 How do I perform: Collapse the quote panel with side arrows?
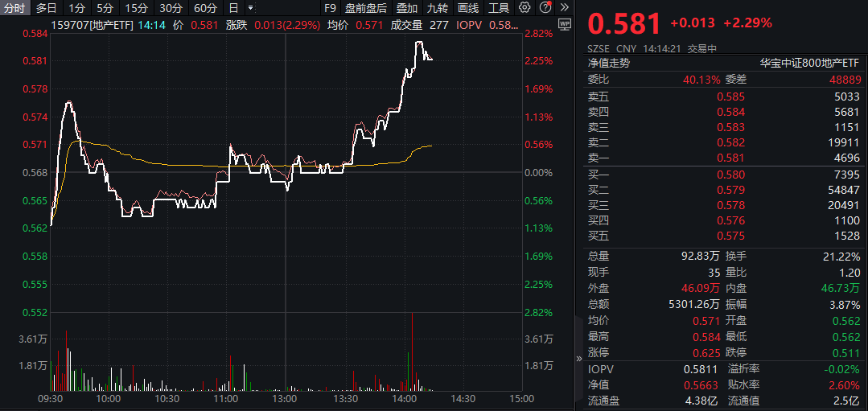(x=579, y=359)
